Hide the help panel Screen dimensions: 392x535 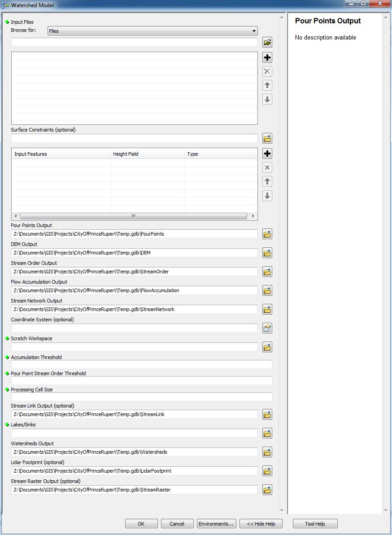261,524
